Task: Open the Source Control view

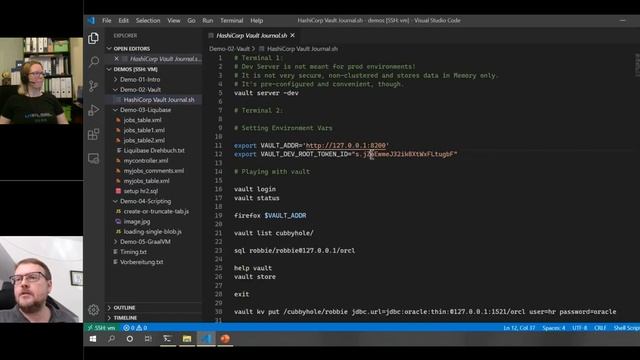Action: pyautogui.click(x=93, y=86)
